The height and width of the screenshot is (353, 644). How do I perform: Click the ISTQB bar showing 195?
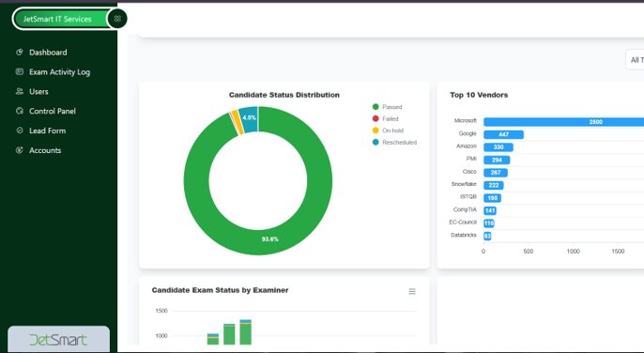click(x=492, y=198)
